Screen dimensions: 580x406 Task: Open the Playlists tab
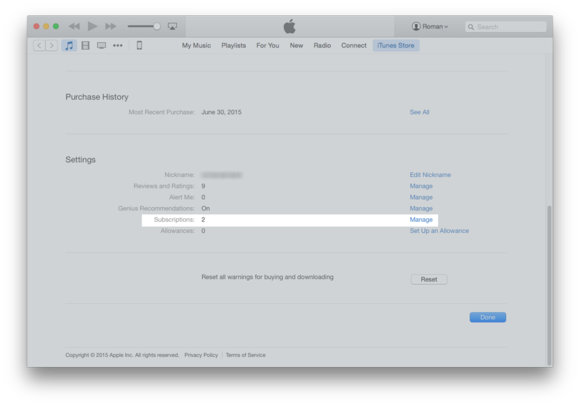pyautogui.click(x=233, y=45)
